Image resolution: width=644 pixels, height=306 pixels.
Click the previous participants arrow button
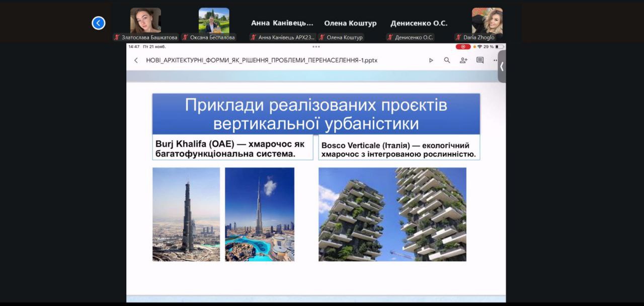point(99,23)
